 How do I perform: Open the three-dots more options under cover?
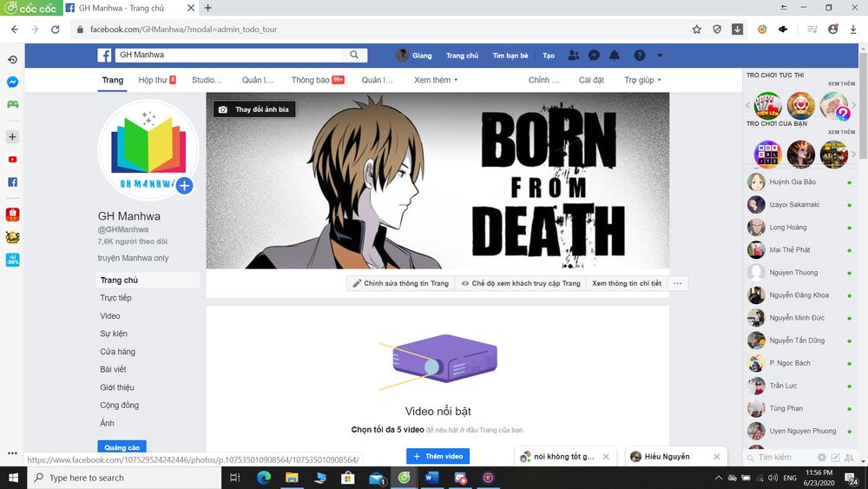pos(678,283)
